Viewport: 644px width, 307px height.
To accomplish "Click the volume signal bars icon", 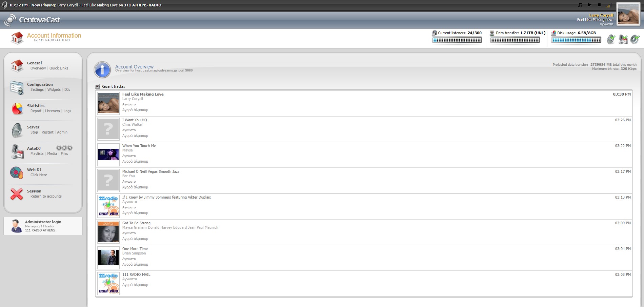I will point(608,5).
